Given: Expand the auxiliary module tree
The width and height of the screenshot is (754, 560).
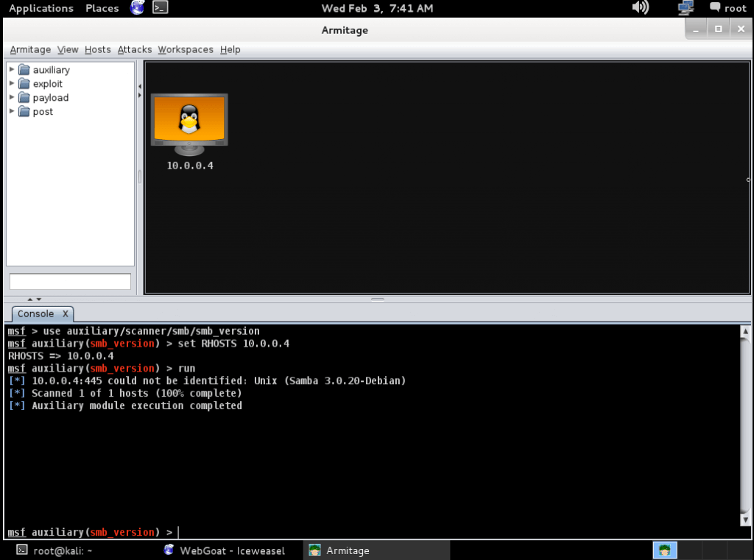Looking at the screenshot, I should tap(12, 70).
